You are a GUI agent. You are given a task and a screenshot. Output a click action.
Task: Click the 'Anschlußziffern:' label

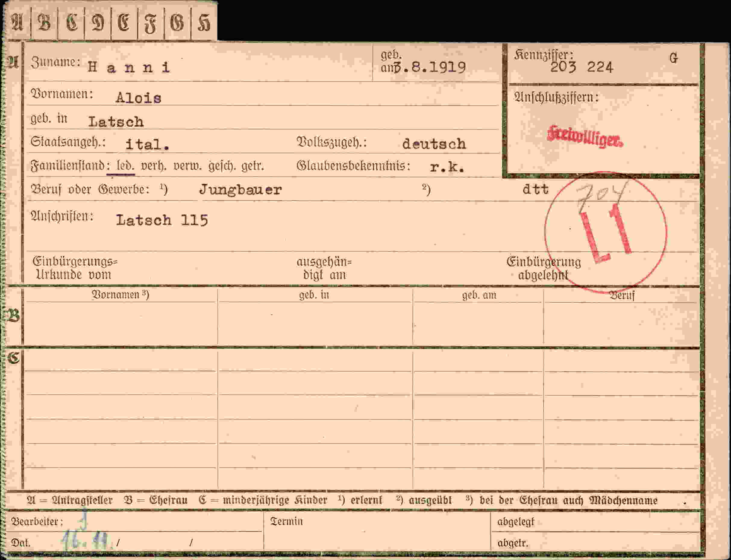557,97
